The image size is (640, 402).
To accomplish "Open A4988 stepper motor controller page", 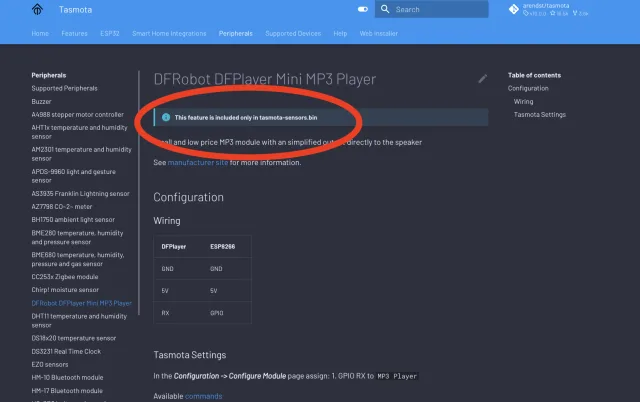I will 78,114.
